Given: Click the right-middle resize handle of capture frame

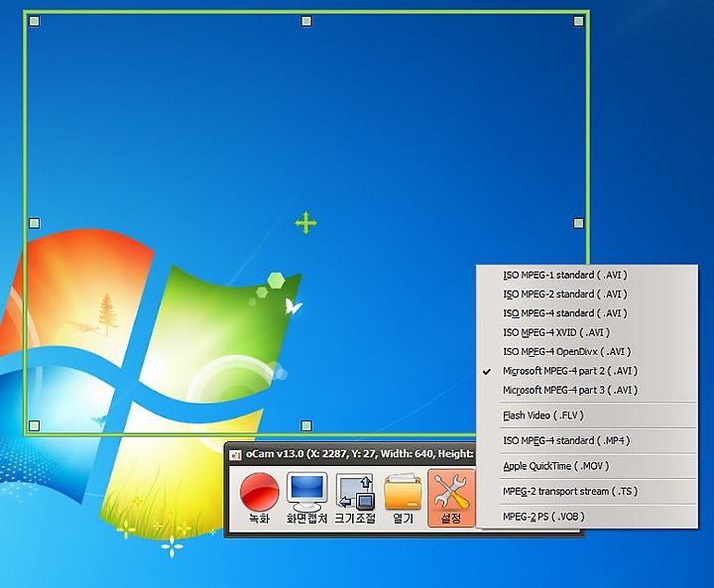Looking at the screenshot, I should tap(579, 223).
